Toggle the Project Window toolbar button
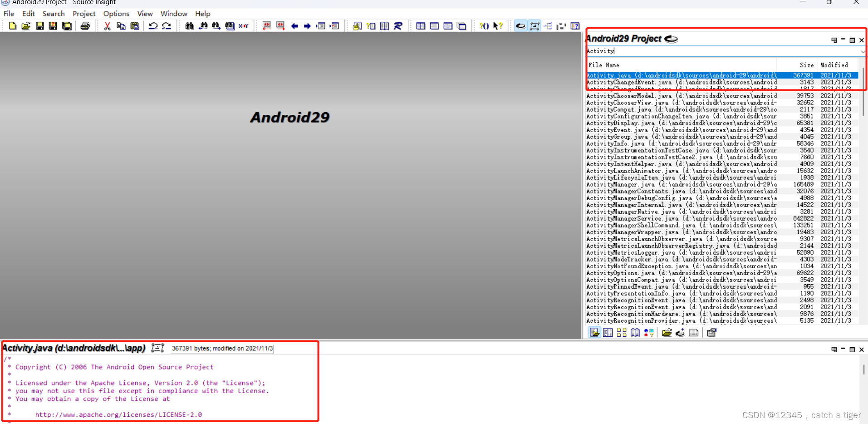 point(520,26)
